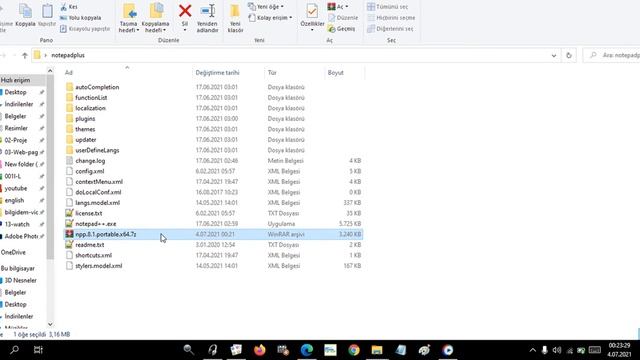Open the youtube quick access folder

click(16, 188)
